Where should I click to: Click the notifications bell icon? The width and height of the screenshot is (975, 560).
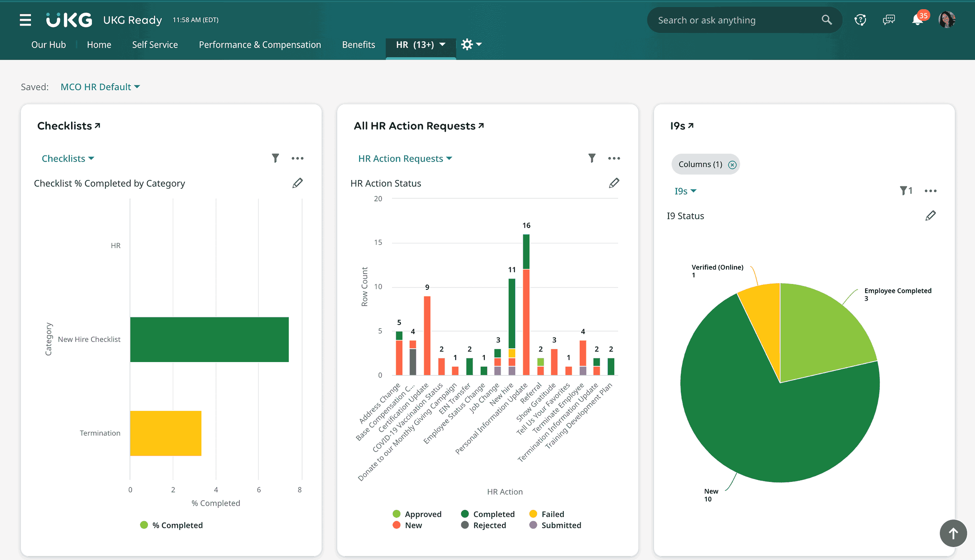point(917,20)
